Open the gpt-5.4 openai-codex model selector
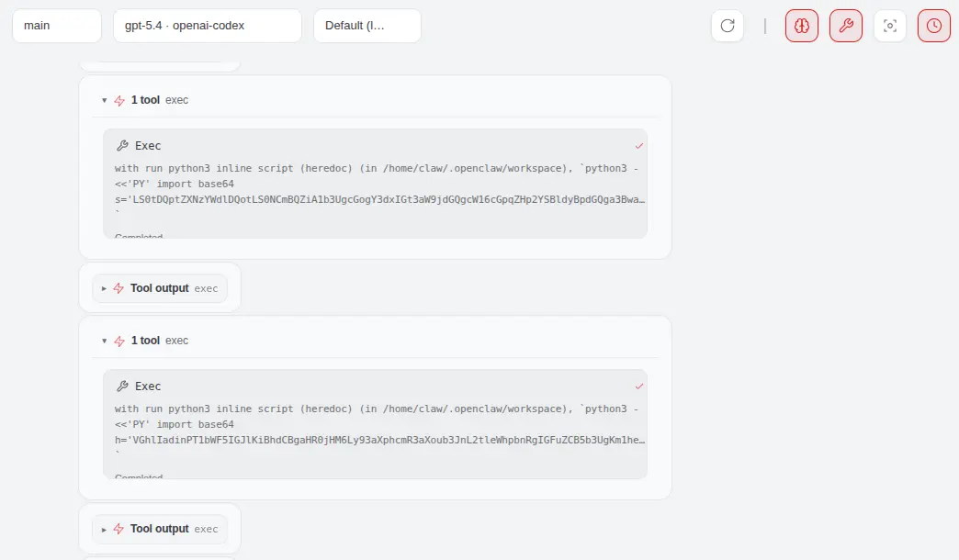The image size is (959, 560). 207,26
